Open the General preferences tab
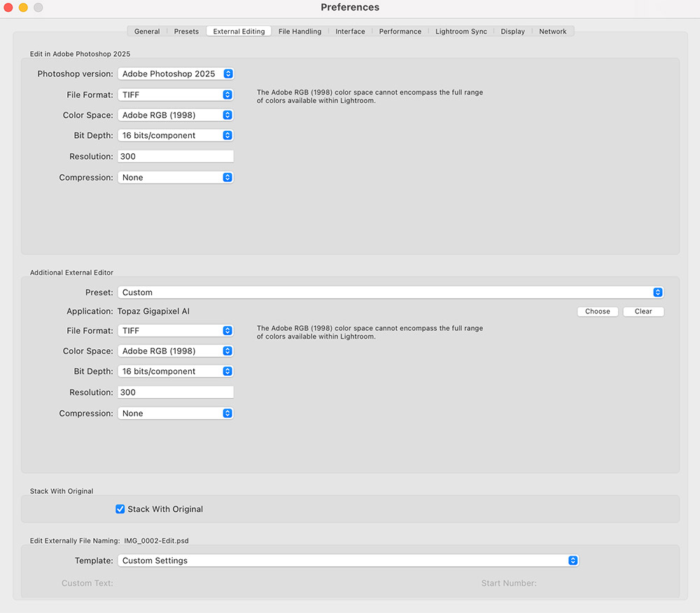700x613 pixels. [146, 31]
